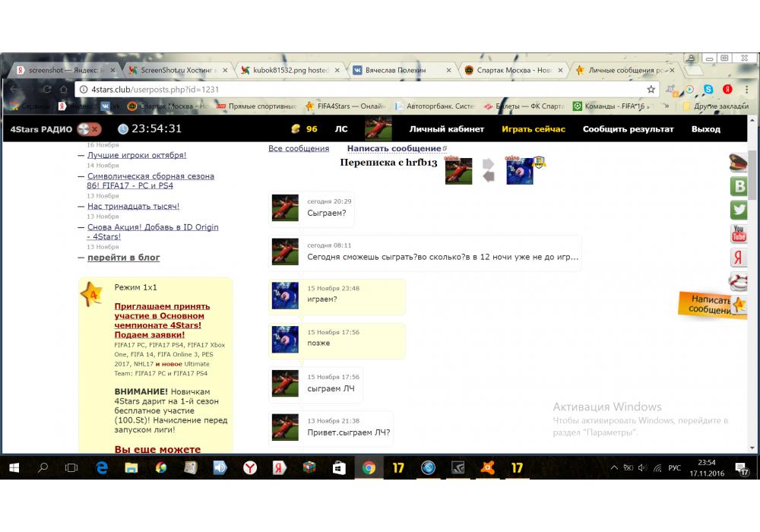Click the officer cap sidebar icon
This screenshot has height=532, width=760.
(738, 163)
